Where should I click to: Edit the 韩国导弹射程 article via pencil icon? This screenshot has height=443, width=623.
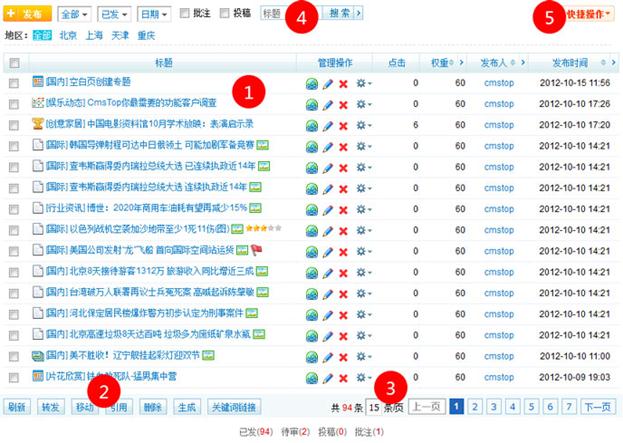[x=328, y=147]
